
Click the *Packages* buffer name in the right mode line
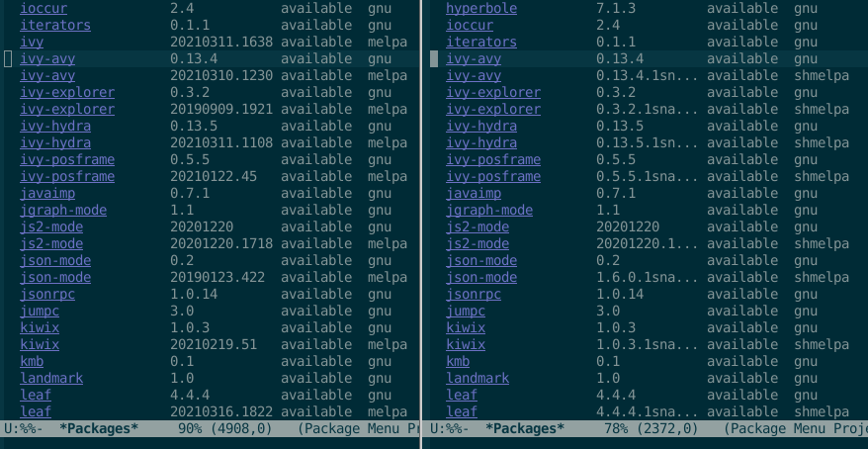[x=525, y=428]
